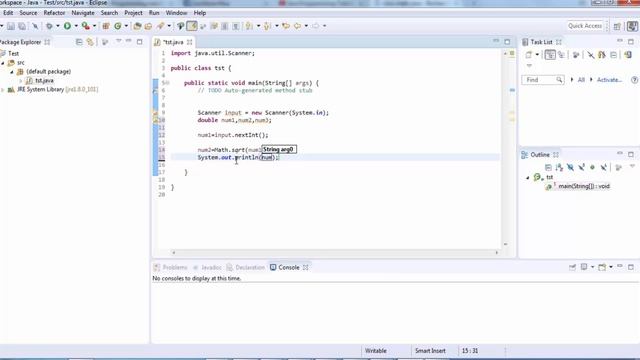640x360 pixels.
Task: Open New Task dropdown arrow in Task List
Action: tap(537, 55)
